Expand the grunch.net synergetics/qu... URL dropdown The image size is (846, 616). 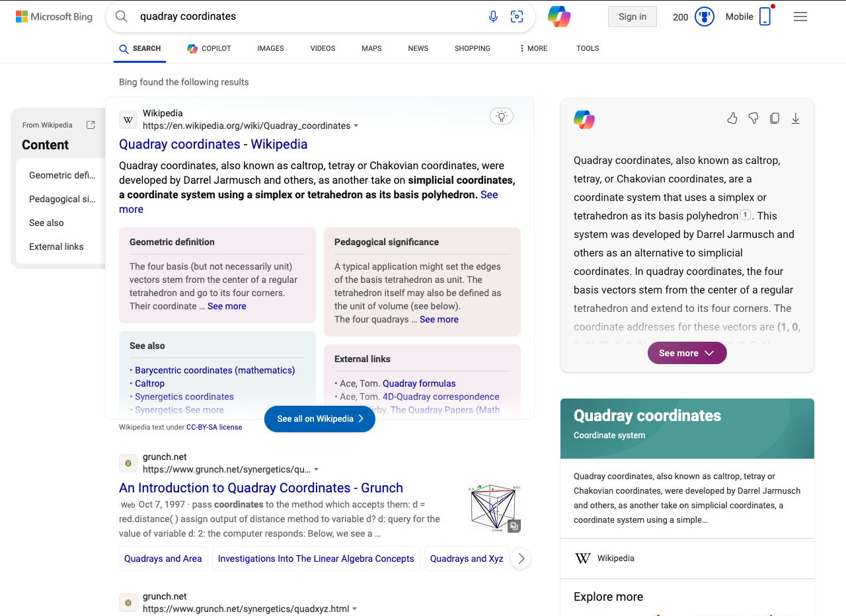point(317,469)
